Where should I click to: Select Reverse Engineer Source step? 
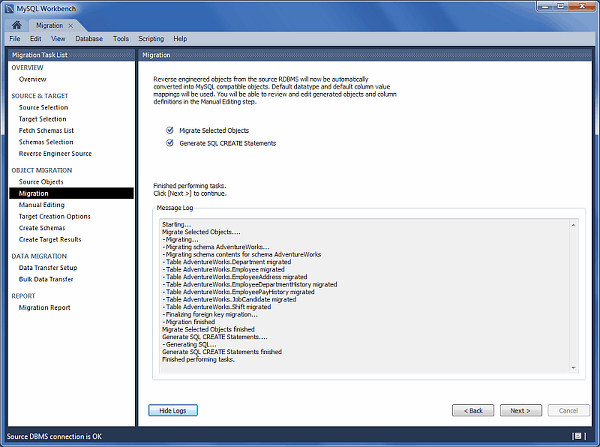55,153
